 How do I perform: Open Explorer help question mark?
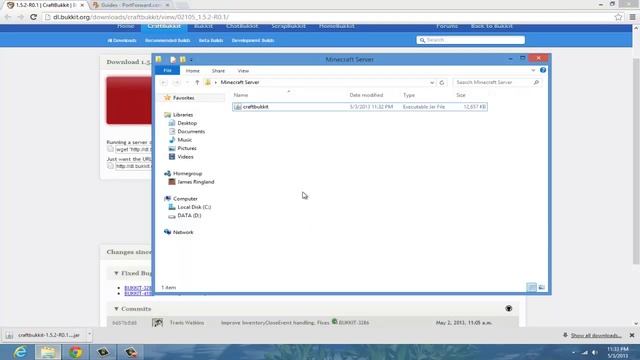(x=543, y=70)
